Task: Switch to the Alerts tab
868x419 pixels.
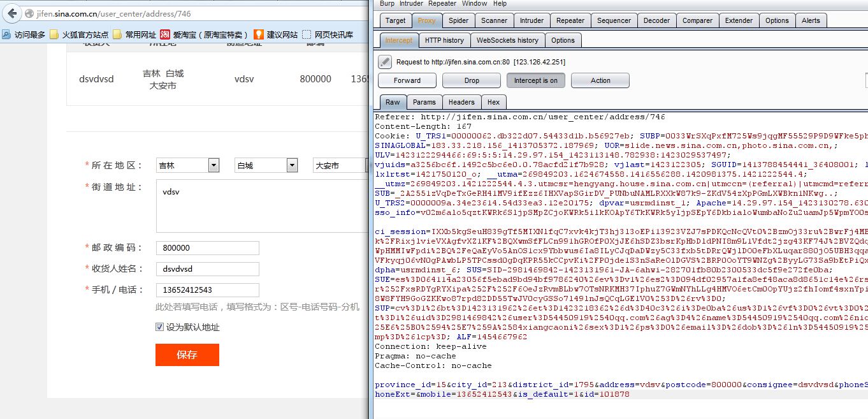Action: point(811,20)
